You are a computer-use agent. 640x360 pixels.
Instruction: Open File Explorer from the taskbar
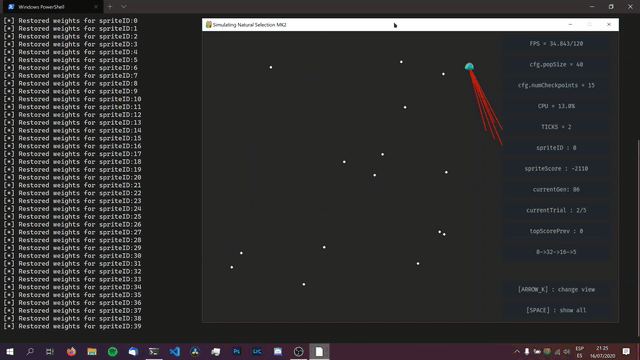pyautogui.click(x=92, y=351)
